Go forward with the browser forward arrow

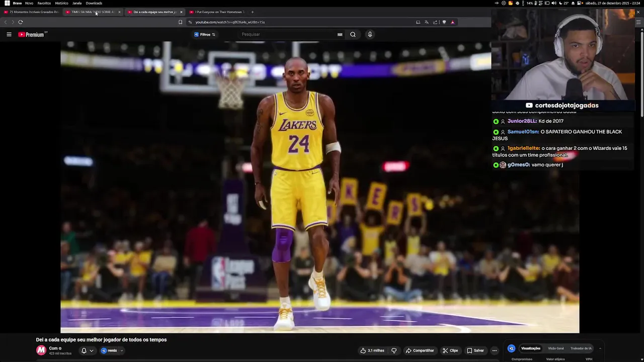13,22
